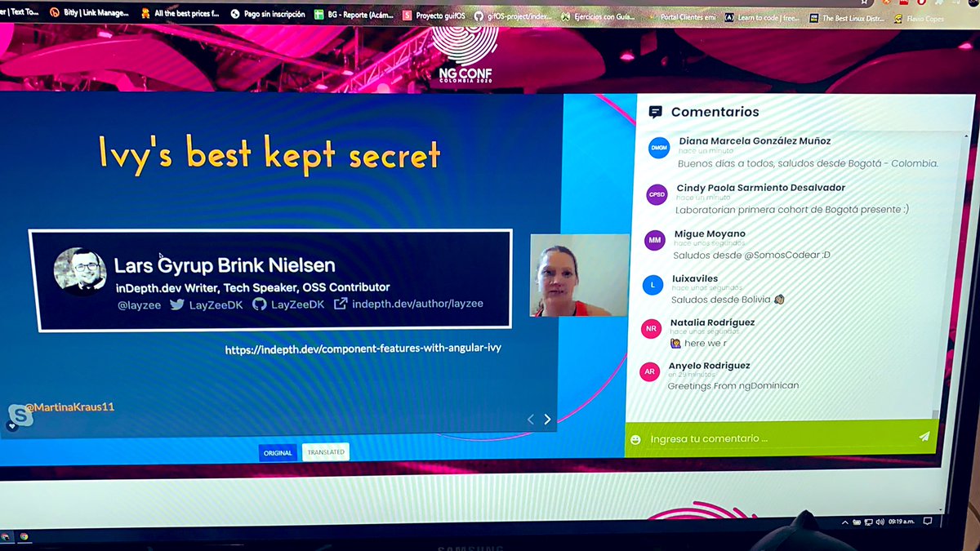Open the emoji picker in comment box
The height and width of the screenshot is (551, 980).
(635, 440)
